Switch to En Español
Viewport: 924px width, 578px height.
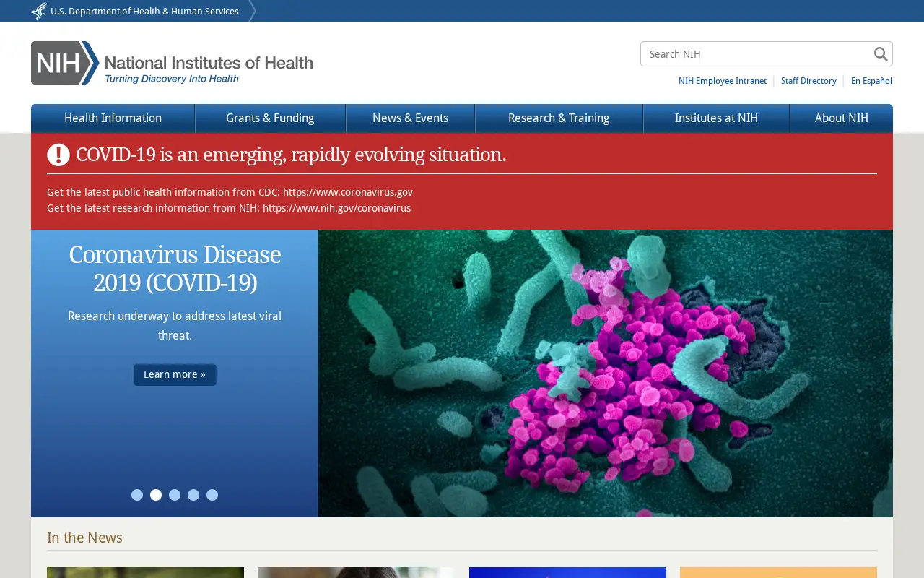tap(871, 81)
